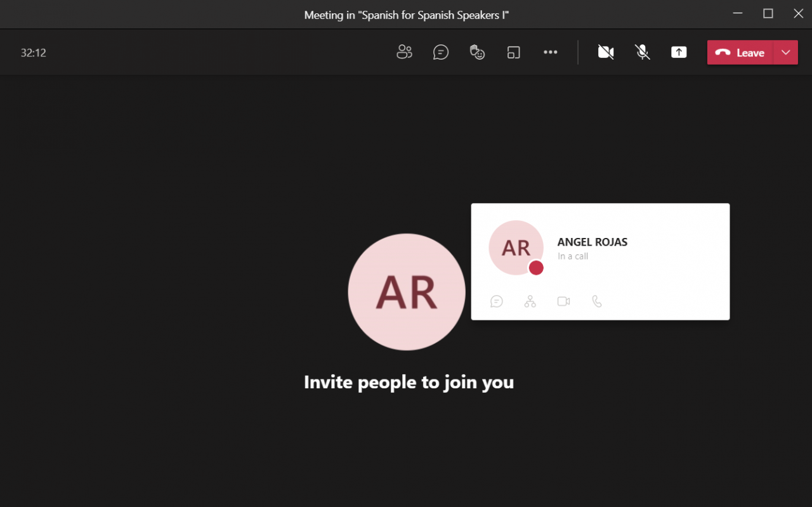This screenshot has height=507, width=812.
Task: Open the More actions ellipsis menu
Action: pyautogui.click(x=551, y=53)
